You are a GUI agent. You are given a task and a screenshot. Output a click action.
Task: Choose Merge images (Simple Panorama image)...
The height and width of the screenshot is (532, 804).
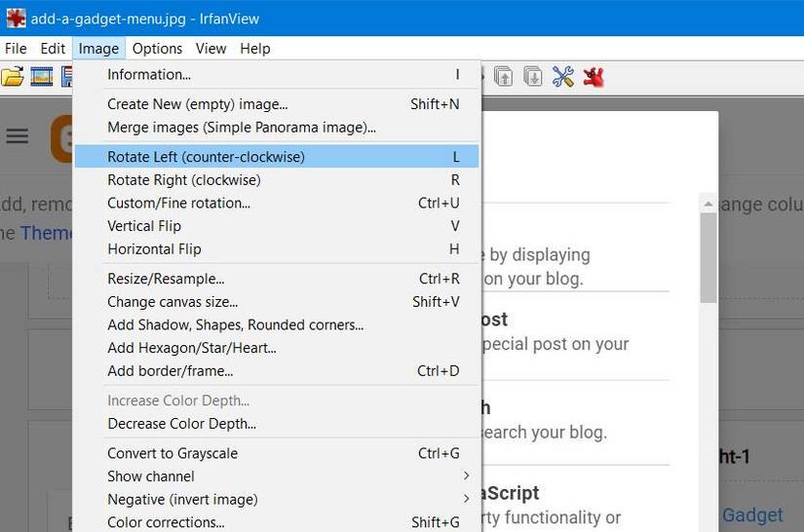click(277, 127)
